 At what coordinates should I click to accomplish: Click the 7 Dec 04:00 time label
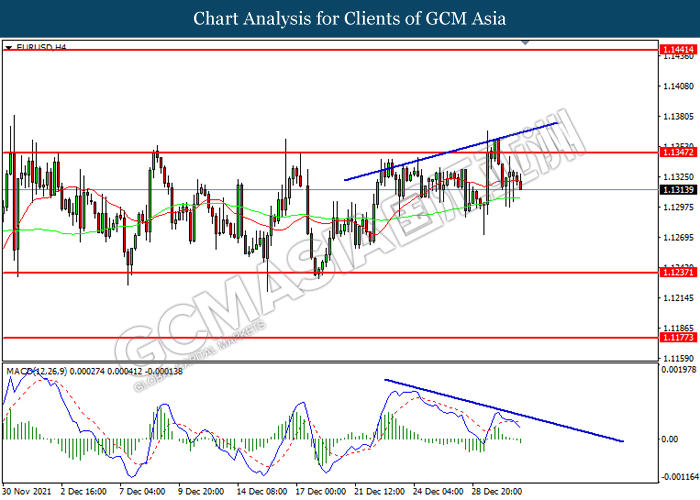click(142, 492)
